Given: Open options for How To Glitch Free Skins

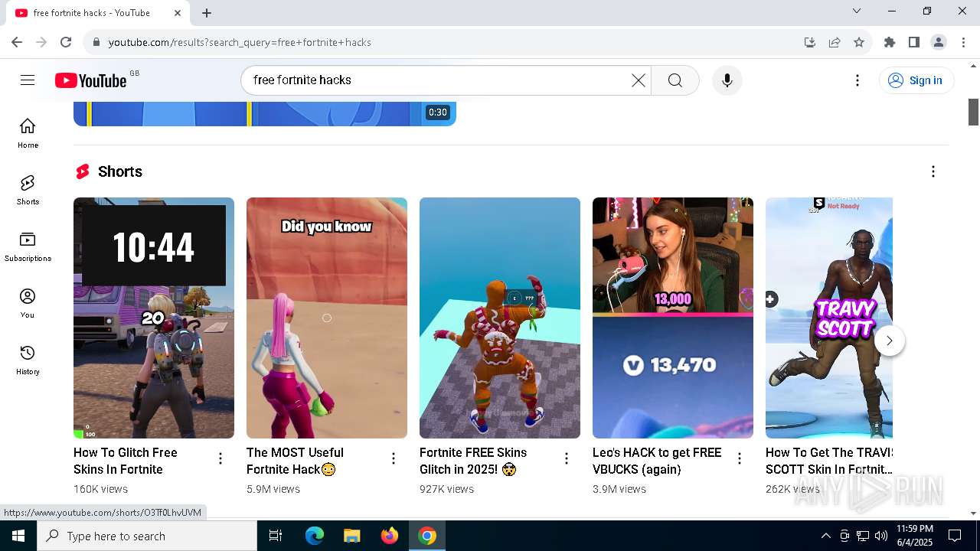Looking at the screenshot, I should [220, 458].
